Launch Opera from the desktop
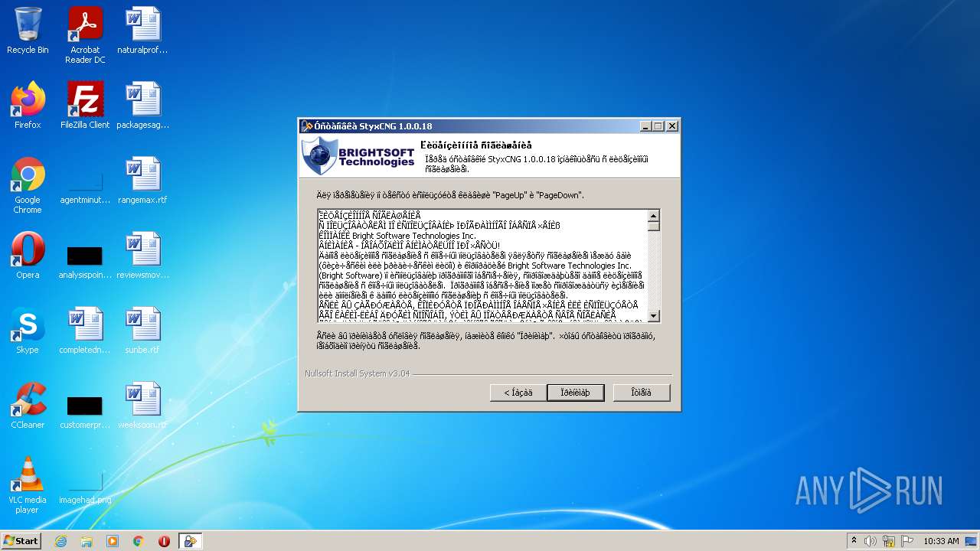This screenshot has height=551, width=980. 28,255
